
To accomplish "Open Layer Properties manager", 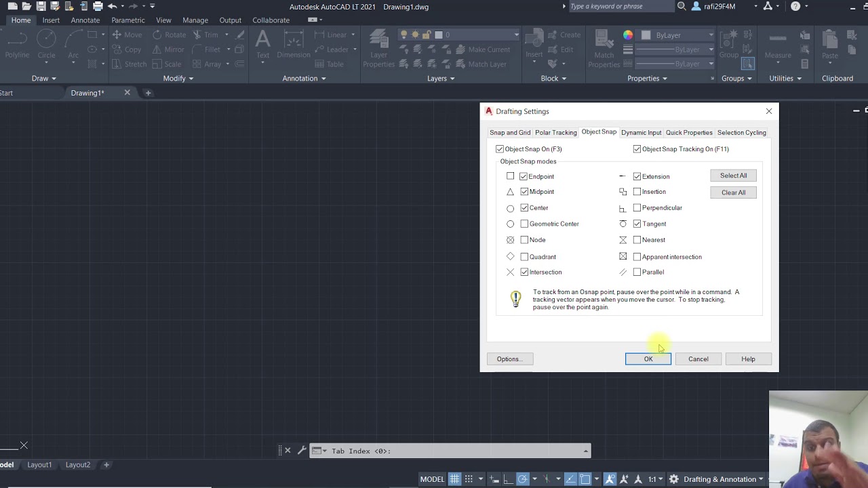I will [378, 48].
